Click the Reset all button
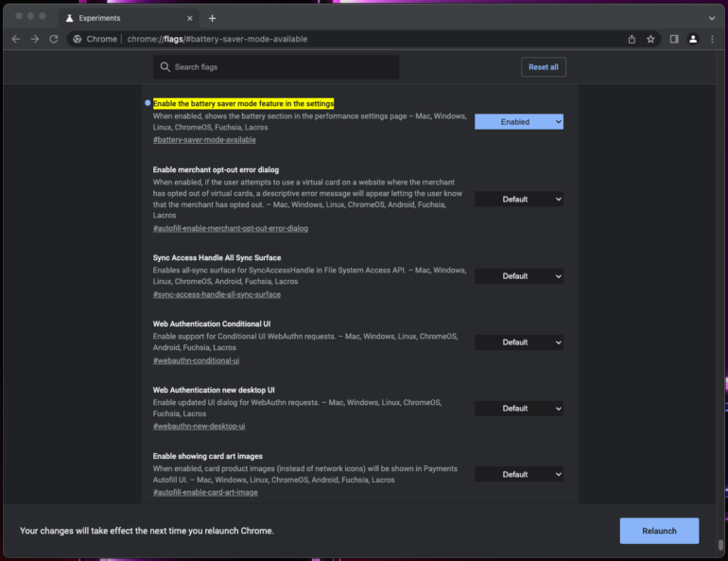This screenshot has width=728, height=561. tap(544, 67)
